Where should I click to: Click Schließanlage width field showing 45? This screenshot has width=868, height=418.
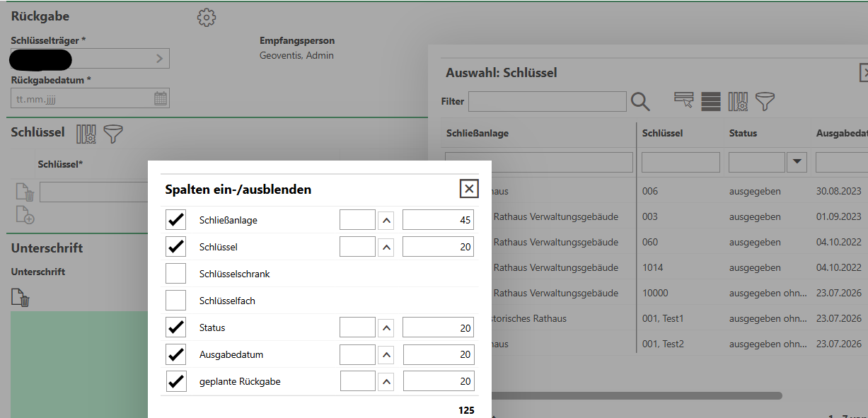click(438, 220)
